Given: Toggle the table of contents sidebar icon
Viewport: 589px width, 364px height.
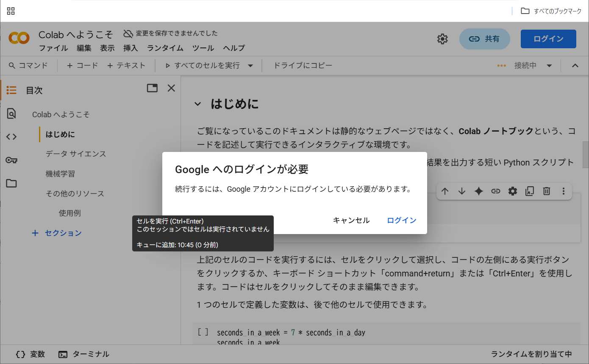Looking at the screenshot, I should (x=11, y=90).
